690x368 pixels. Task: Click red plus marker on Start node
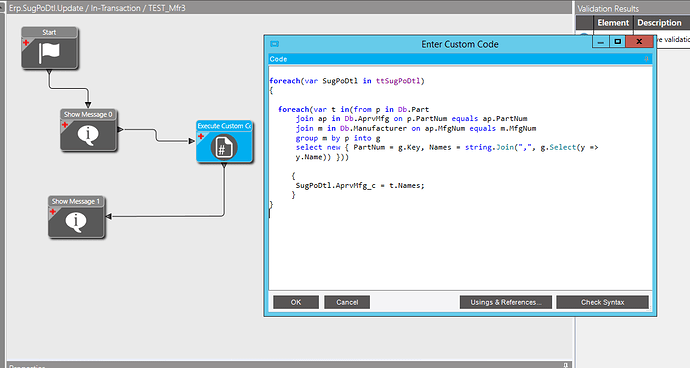(x=26, y=43)
